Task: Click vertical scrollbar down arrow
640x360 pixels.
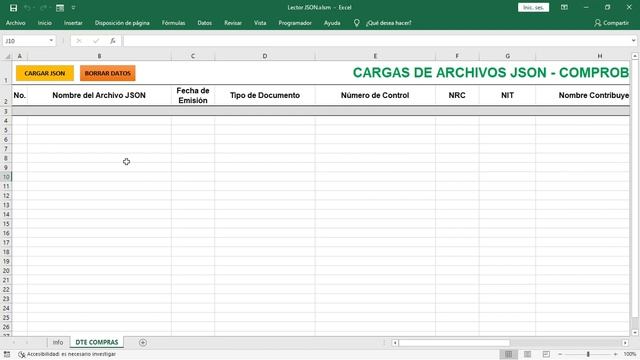Action: [x=635, y=332]
